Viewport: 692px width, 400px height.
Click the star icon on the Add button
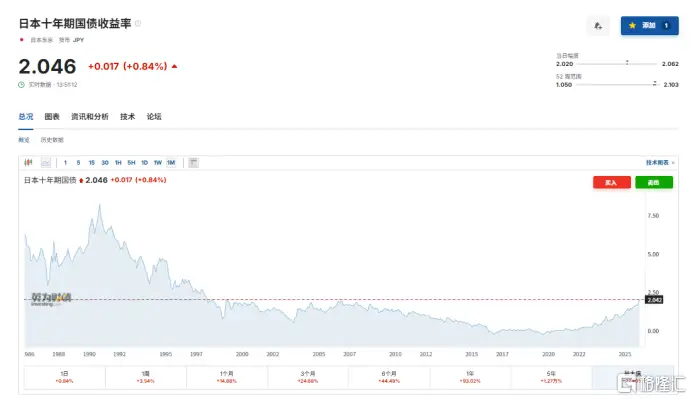(631, 25)
